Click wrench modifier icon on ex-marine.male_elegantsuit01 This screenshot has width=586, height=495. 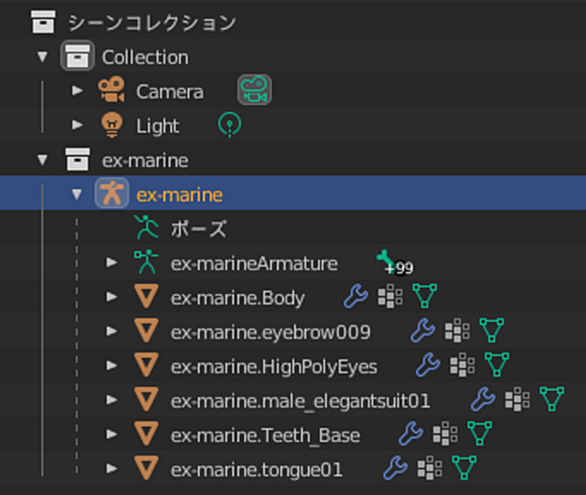click(x=483, y=399)
